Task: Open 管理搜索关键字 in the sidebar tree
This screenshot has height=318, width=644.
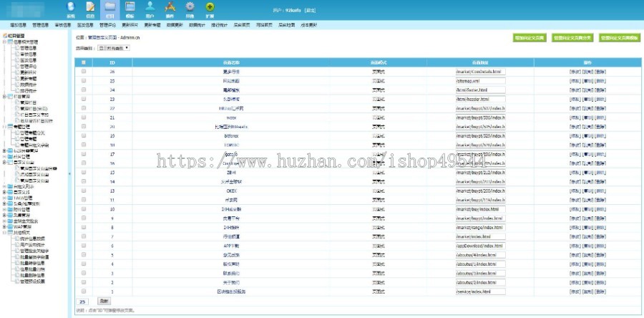Action: 35,251
